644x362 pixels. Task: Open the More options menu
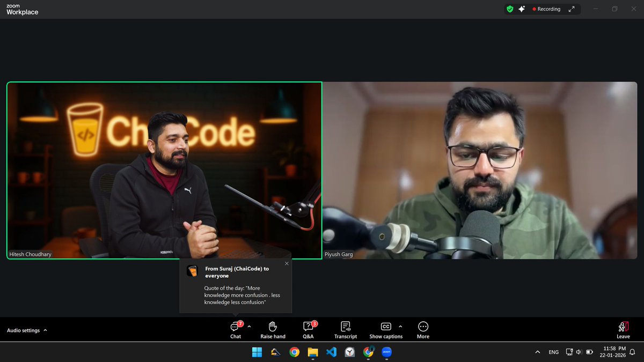click(x=423, y=330)
